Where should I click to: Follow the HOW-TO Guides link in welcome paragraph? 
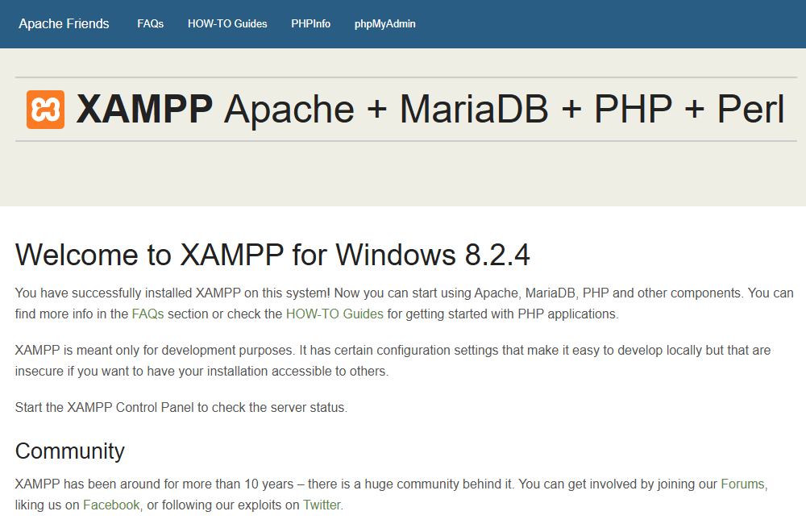tap(334, 314)
